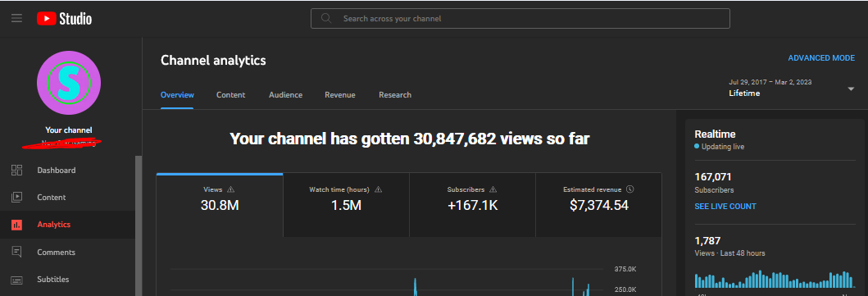The image size is (868, 296).
Task: Switch to the Content tab
Action: coord(231,95)
